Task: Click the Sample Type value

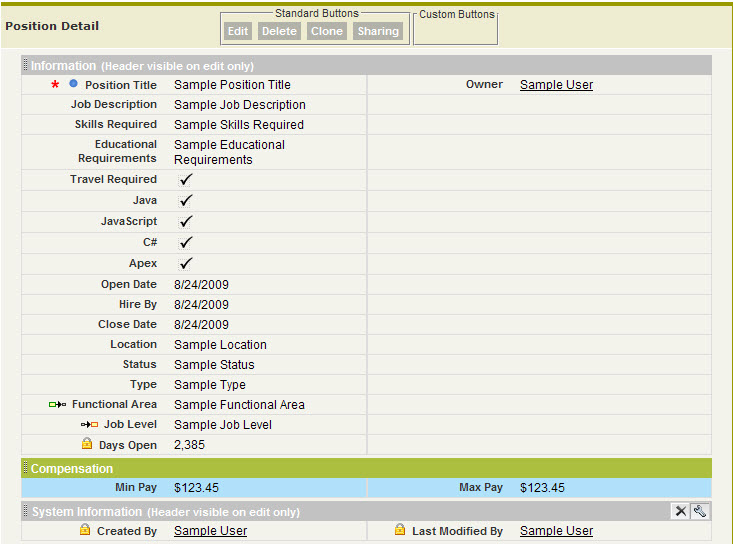Action: pos(210,385)
